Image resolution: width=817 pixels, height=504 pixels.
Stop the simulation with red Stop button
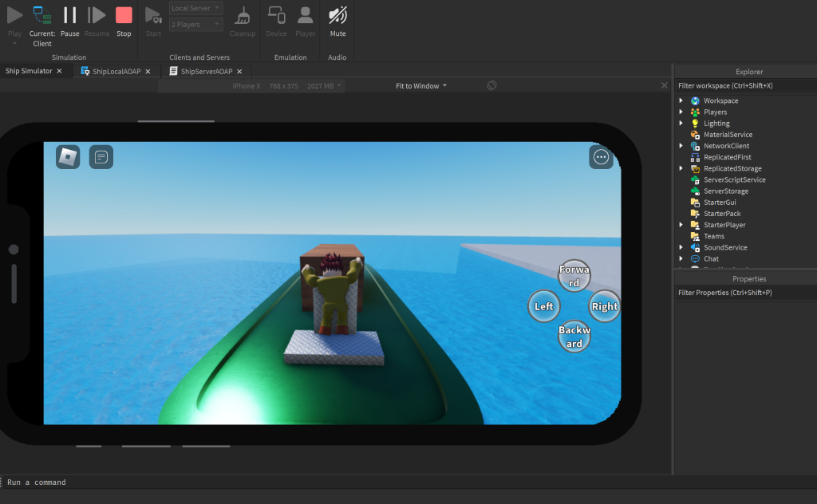[x=124, y=22]
